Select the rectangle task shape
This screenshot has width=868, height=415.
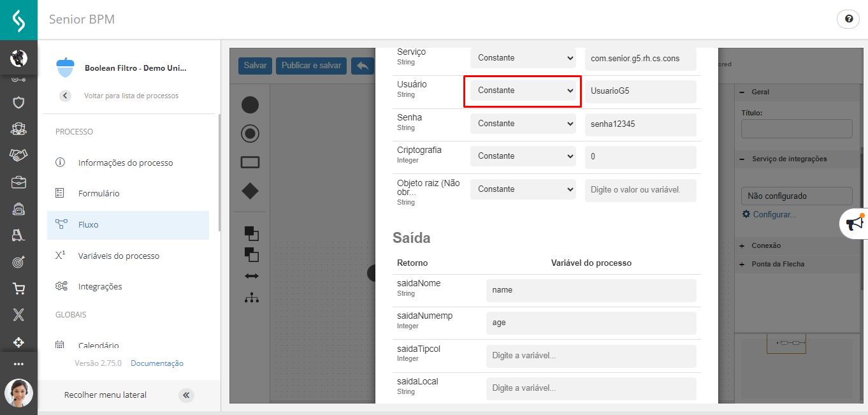click(x=250, y=162)
